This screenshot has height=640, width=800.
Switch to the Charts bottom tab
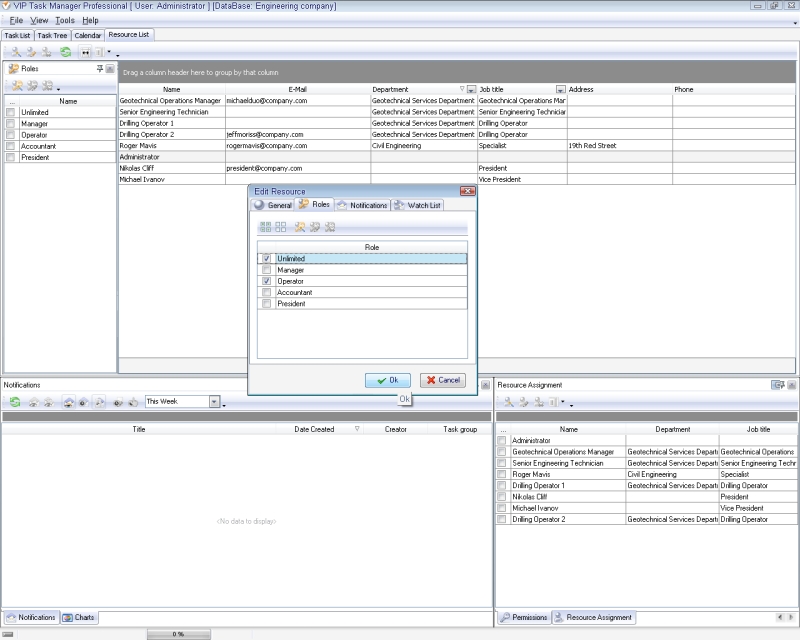79,618
